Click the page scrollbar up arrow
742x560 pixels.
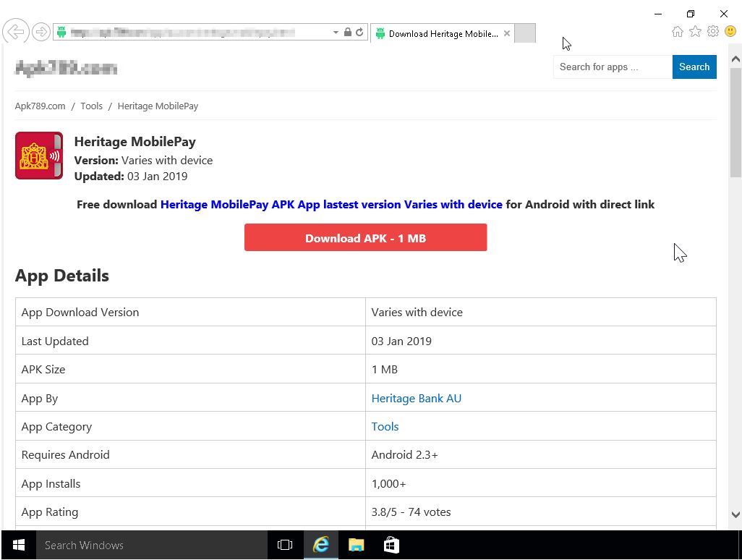click(x=735, y=59)
